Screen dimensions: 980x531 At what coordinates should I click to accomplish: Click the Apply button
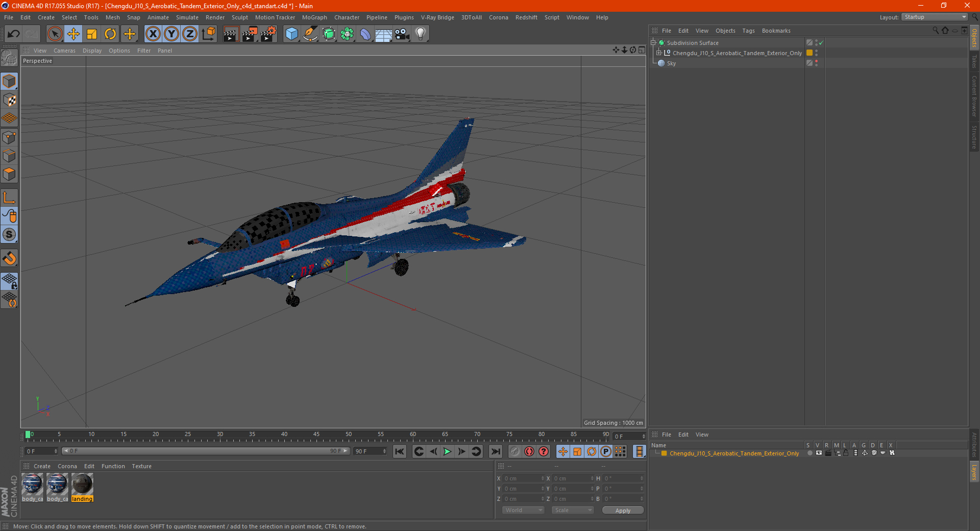[x=623, y=510]
